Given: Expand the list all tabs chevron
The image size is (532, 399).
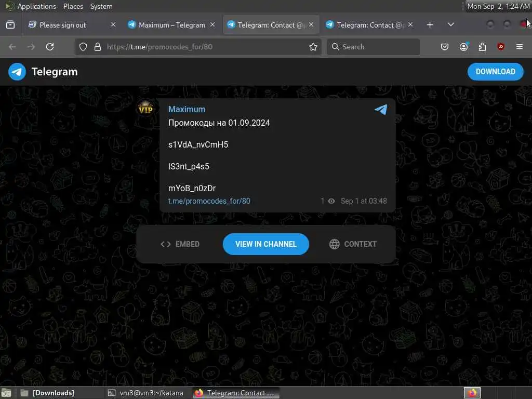Looking at the screenshot, I should (451, 25).
